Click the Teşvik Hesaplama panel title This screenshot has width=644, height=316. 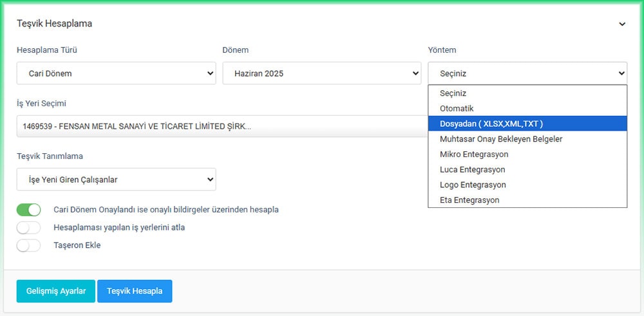pyautogui.click(x=54, y=24)
